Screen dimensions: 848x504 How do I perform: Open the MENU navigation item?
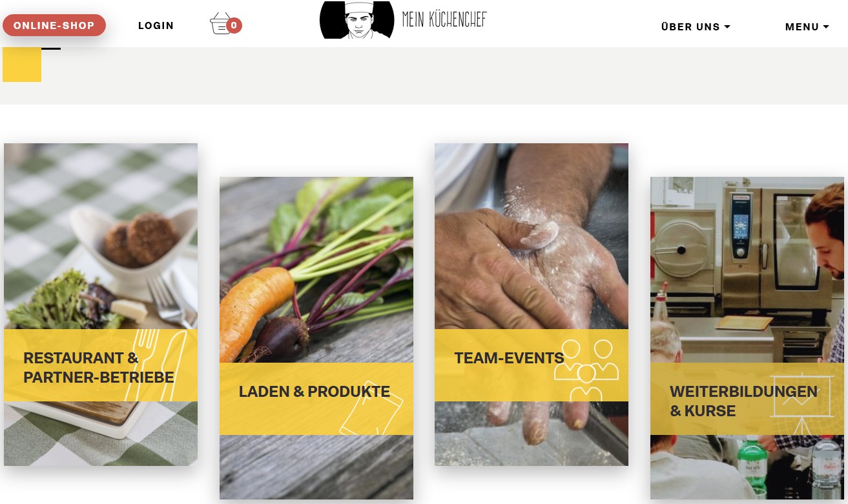coord(807,27)
